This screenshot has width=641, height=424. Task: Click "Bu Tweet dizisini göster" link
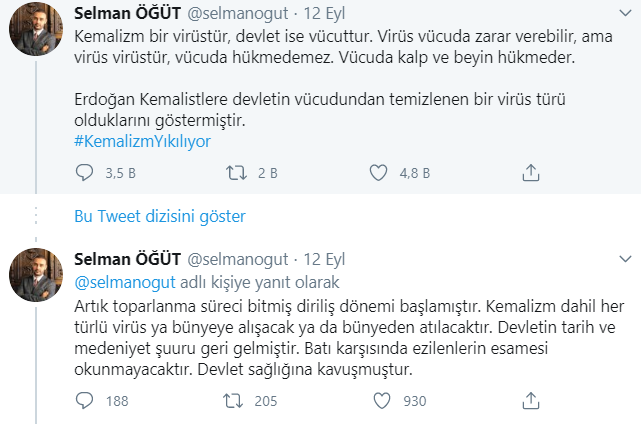click(160, 216)
